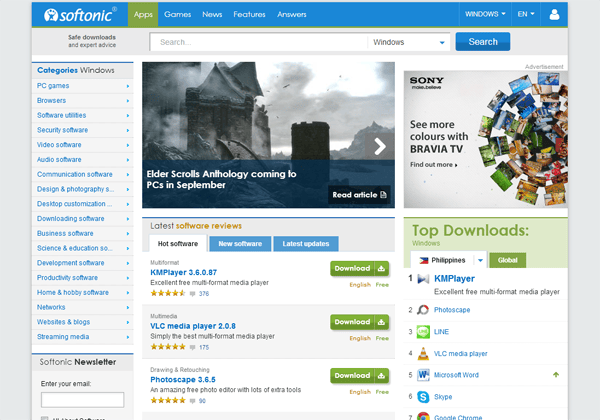The image size is (600, 420).
Task: Click the search text field
Action: click(x=259, y=42)
